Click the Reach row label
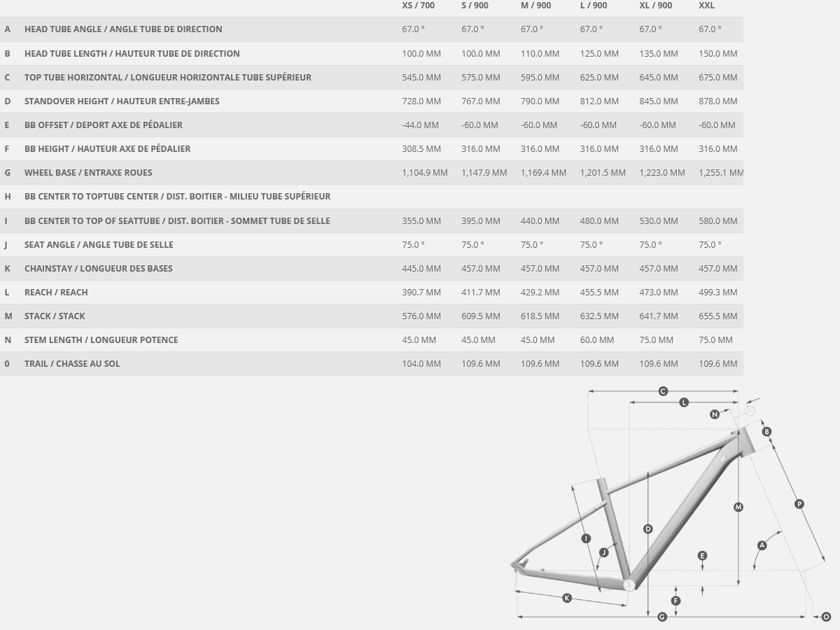The image size is (840, 630). coord(56,293)
